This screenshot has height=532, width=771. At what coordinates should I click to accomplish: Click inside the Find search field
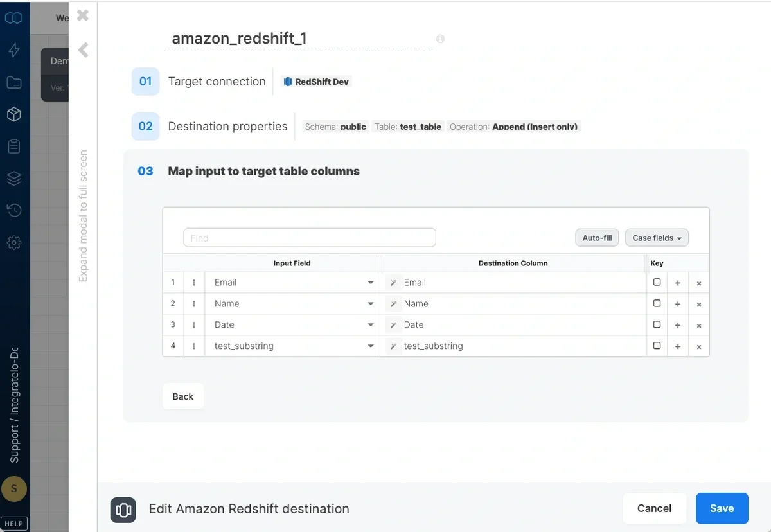click(x=308, y=237)
